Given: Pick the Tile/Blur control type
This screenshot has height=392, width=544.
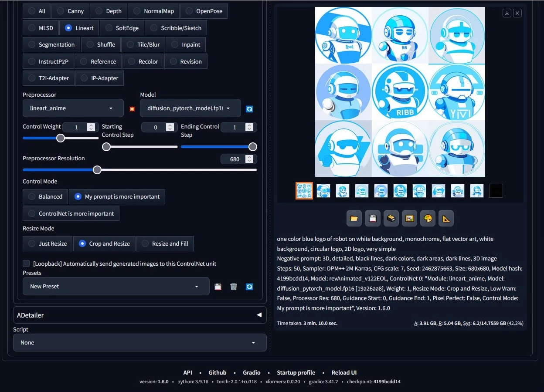Looking at the screenshot, I should (x=143, y=44).
